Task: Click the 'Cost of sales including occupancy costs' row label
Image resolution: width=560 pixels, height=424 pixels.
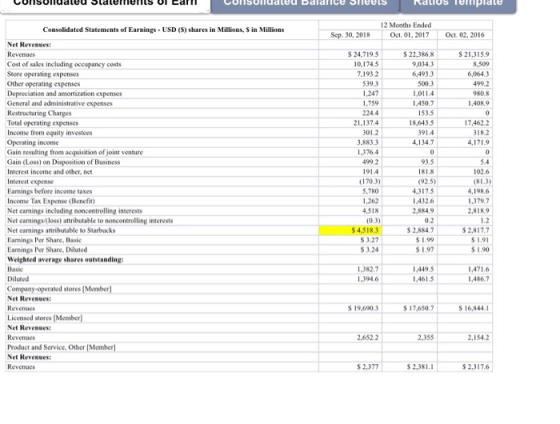Action: pyautogui.click(x=64, y=64)
